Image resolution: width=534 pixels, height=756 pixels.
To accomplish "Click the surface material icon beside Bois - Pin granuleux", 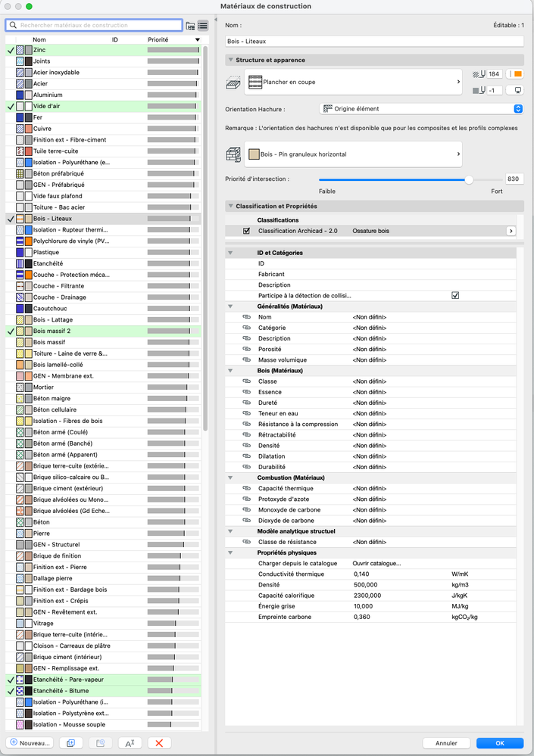I will click(x=233, y=155).
